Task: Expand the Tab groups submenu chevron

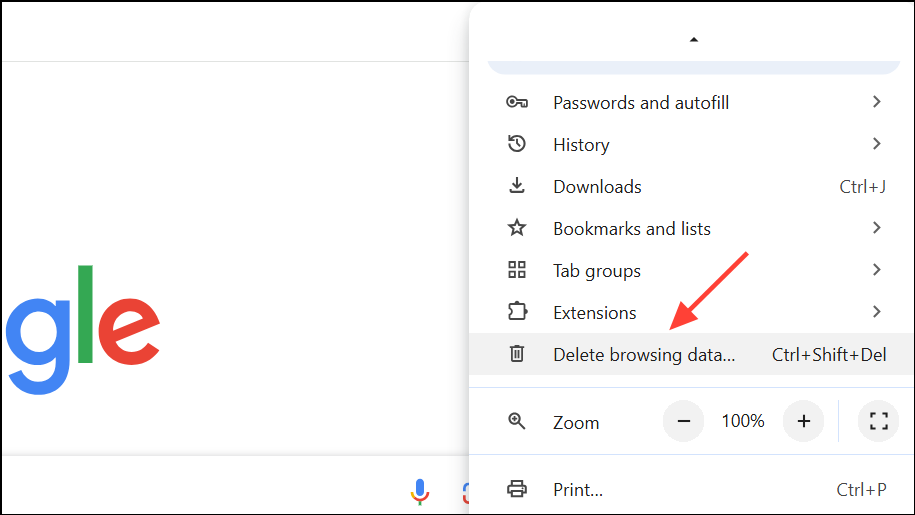Action: [876, 269]
